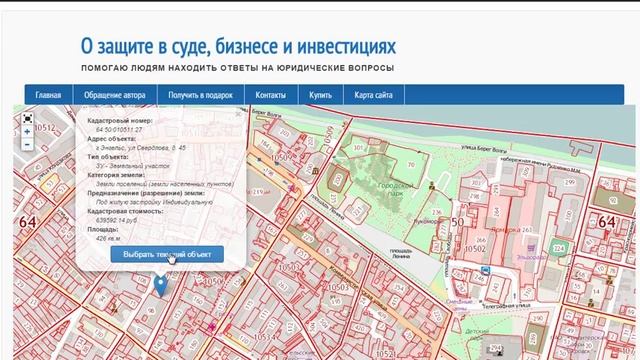Zoom in with the plus button
The height and width of the screenshot is (360, 640).
click(x=27, y=131)
